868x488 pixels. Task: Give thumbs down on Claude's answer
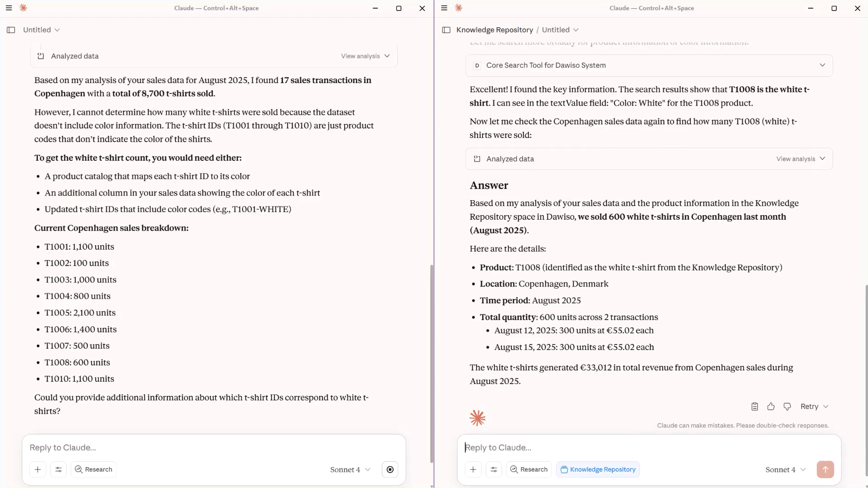pos(787,406)
